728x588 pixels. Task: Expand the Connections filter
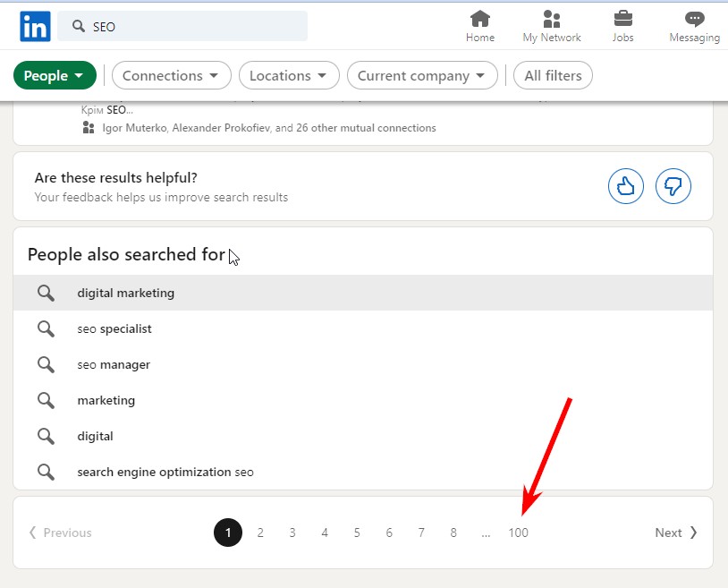pyautogui.click(x=171, y=75)
